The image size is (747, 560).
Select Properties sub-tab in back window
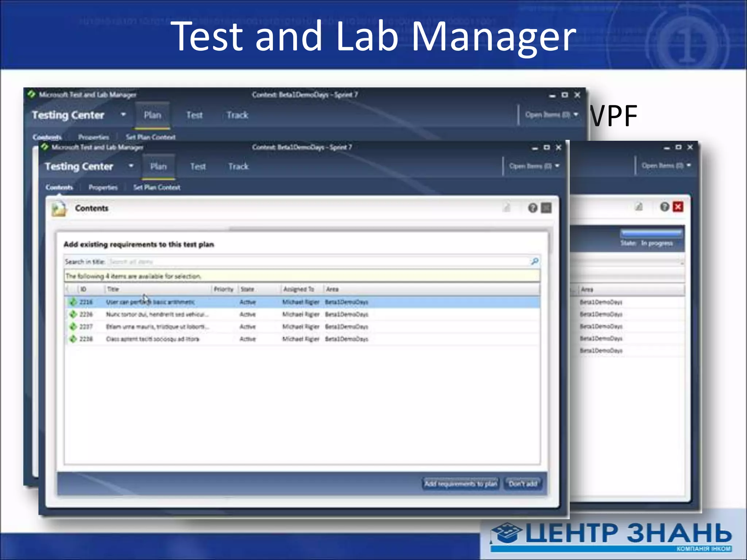(94, 137)
